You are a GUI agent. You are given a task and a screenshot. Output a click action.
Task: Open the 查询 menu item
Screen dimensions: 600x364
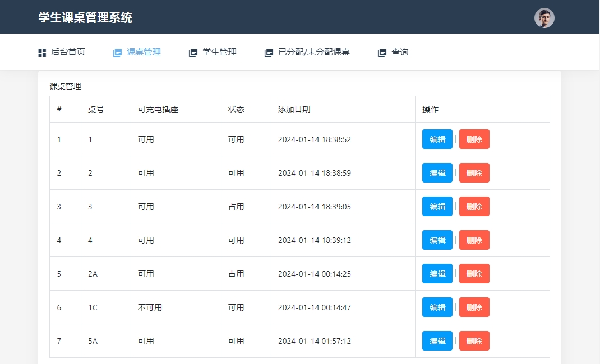click(x=400, y=52)
